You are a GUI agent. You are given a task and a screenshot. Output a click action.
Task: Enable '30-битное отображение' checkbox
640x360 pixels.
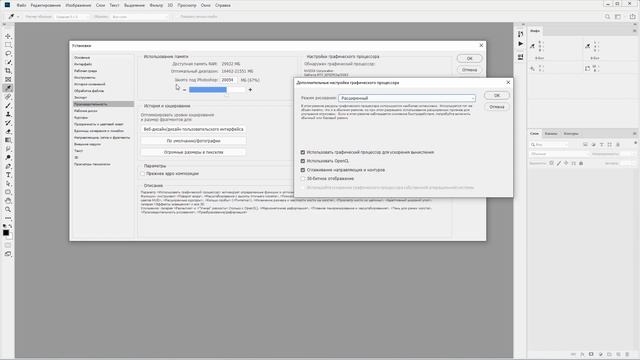pos(303,179)
